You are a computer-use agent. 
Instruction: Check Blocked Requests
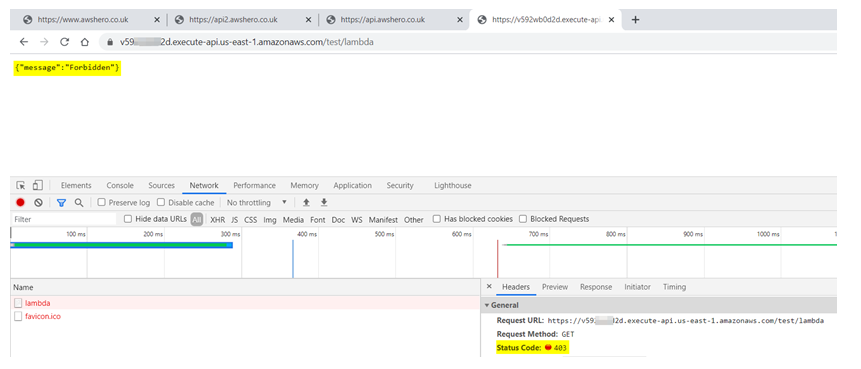(x=523, y=219)
